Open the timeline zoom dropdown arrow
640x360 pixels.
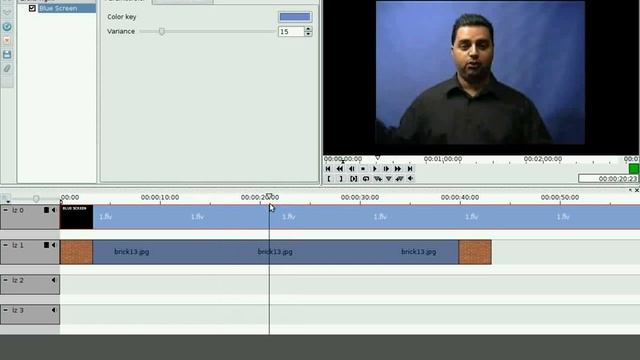tap(7, 202)
